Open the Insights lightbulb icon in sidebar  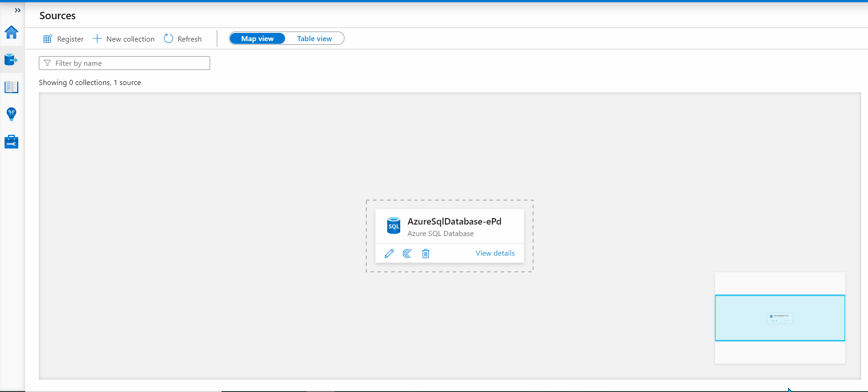11,114
